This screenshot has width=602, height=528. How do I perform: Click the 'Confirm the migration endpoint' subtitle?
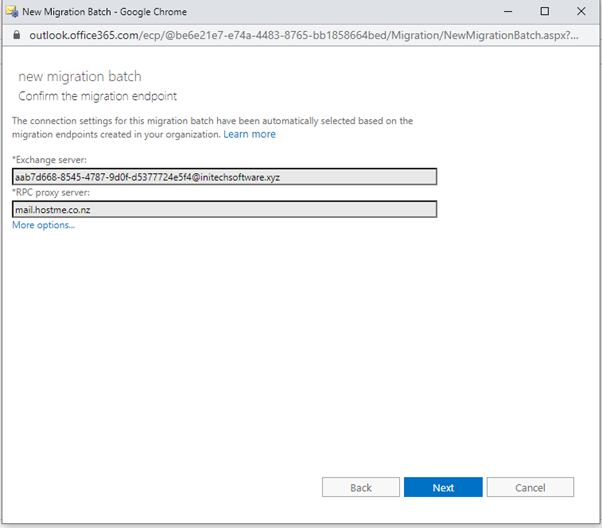pos(98,96)
